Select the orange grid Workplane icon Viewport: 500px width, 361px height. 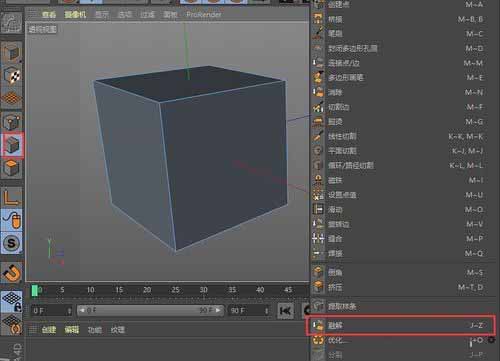pyautogui.click(x=12, y=98)
